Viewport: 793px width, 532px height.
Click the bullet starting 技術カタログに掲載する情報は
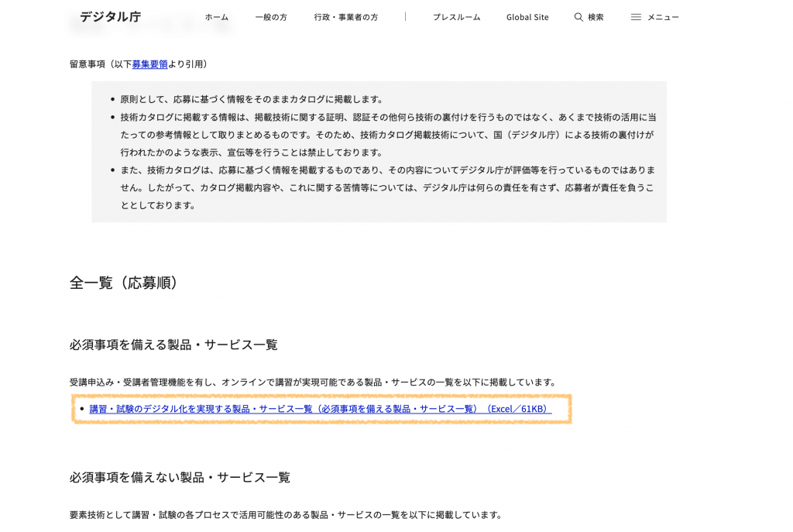[387, 134]
